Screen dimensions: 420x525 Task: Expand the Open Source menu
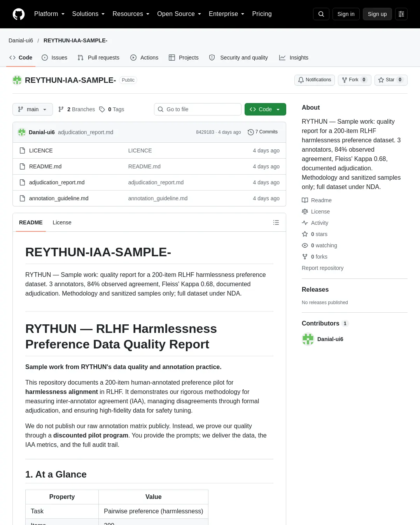tap(179, 14)
